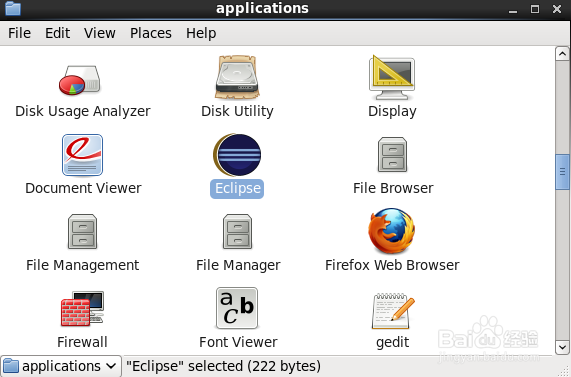Click the scrollbar down arrow
This screenshot has width=571, height=377.
pos(562,347)
